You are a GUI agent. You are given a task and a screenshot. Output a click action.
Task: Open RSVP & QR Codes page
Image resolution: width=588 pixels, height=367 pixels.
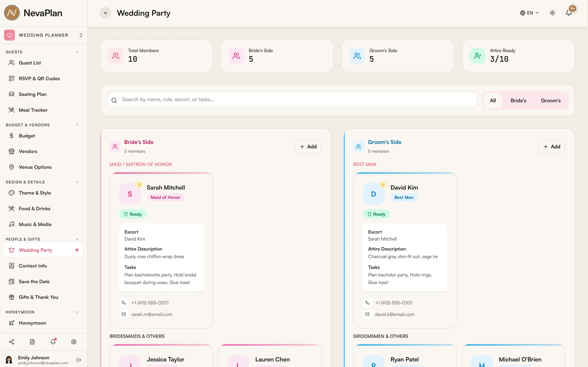(44, 78)
